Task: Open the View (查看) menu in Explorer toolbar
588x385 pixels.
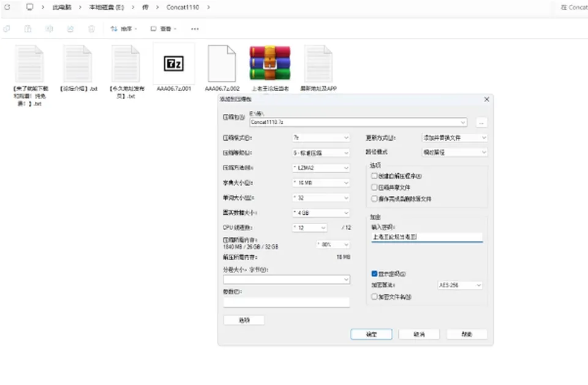Action: [x=164, y=29]
